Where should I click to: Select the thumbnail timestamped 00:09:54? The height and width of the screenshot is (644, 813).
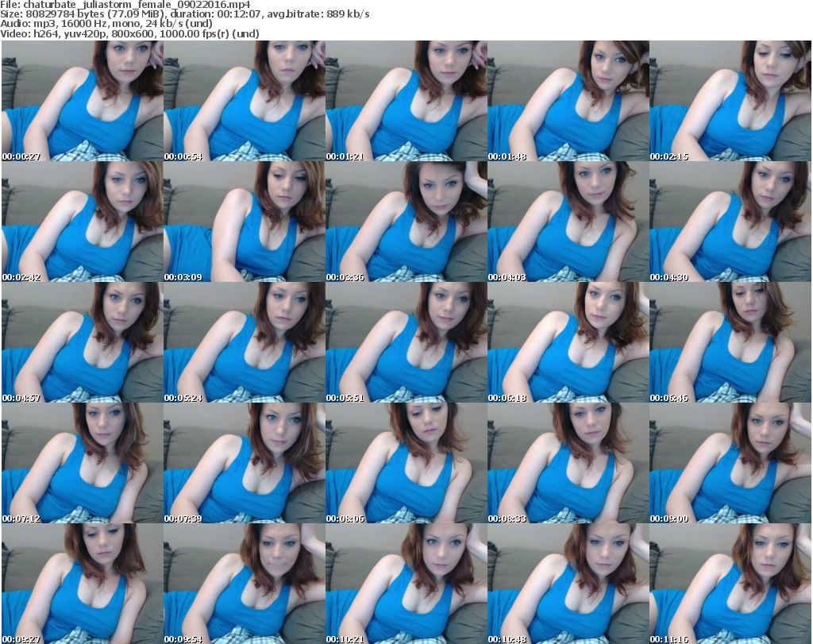245,584
